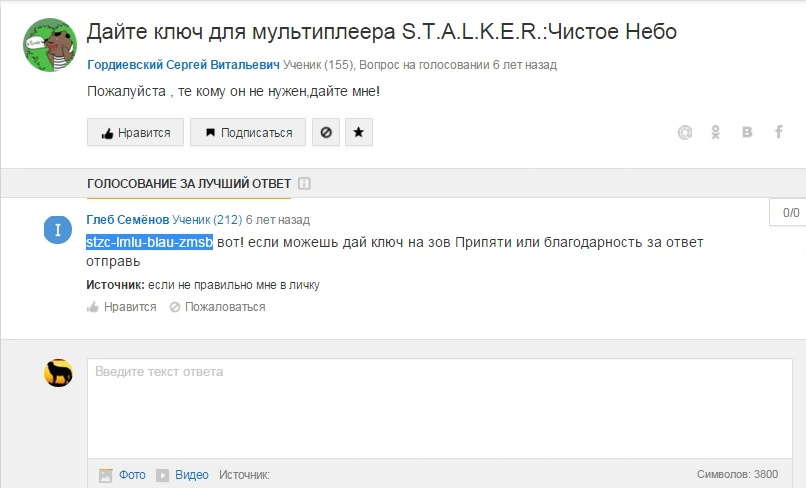The height and width of the screenshot is (488, 806).
Task: Like the answer via its Нравится link
Action: pyautogui.click(x=121, y=307)
